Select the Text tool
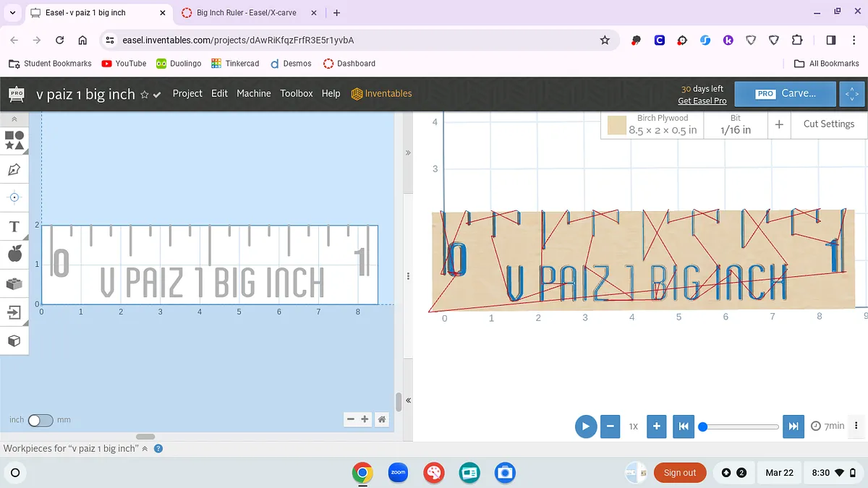 pos(14,227)
